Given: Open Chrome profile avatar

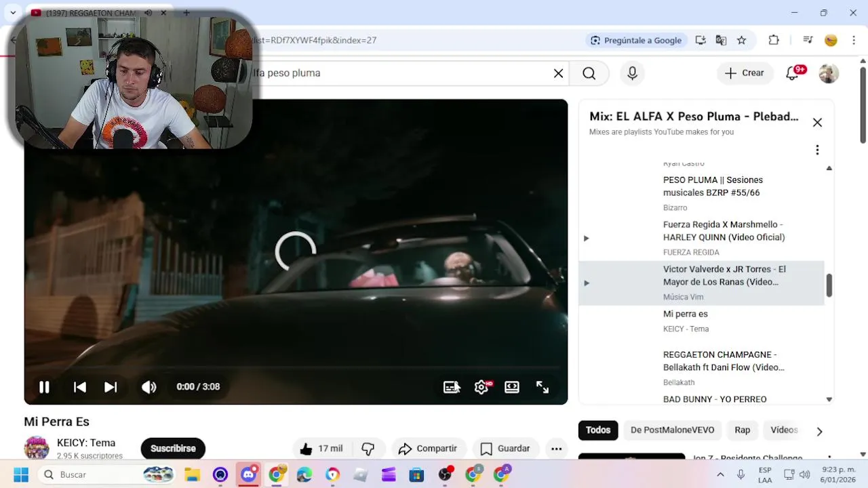Looking at the screenshot, I should (831, 40).
